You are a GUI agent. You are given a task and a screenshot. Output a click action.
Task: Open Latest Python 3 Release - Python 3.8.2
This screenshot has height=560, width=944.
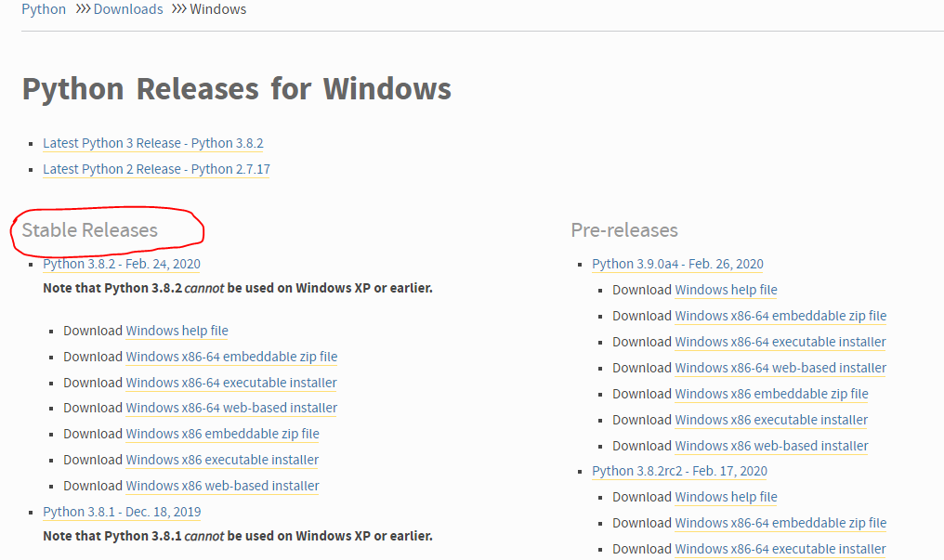pyautogui.click(x=153, y=143)
